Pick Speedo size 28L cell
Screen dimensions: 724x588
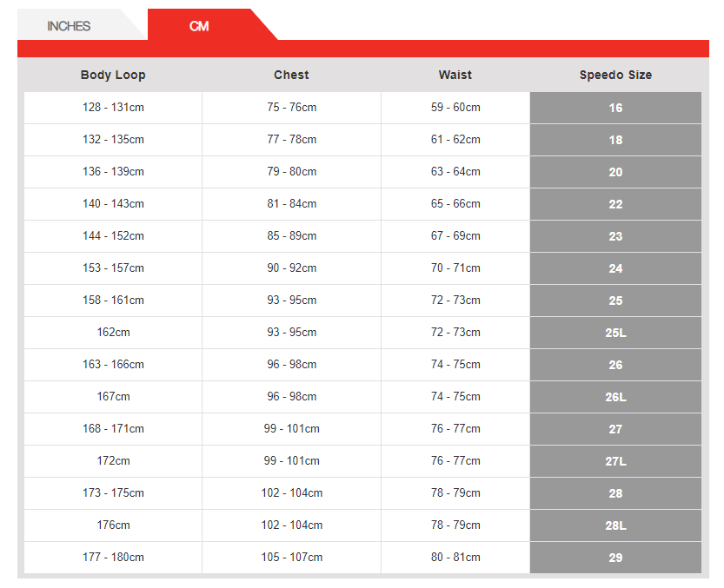[x=615, y=525]
